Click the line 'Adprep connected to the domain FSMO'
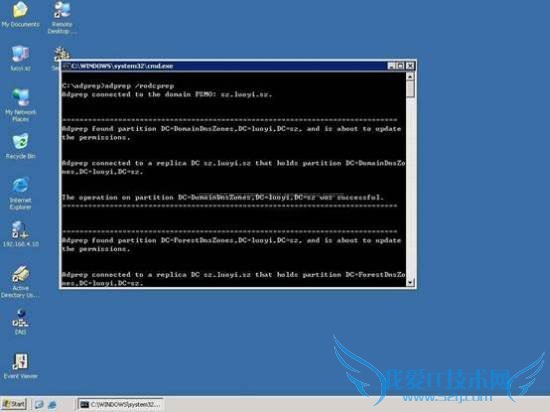550x412 pixels. tap(167, 94)
